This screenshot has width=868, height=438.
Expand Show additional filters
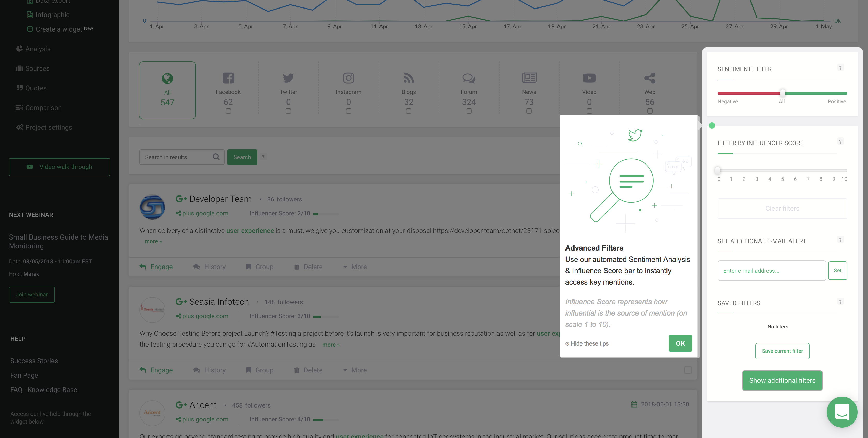tap(782, 380)
